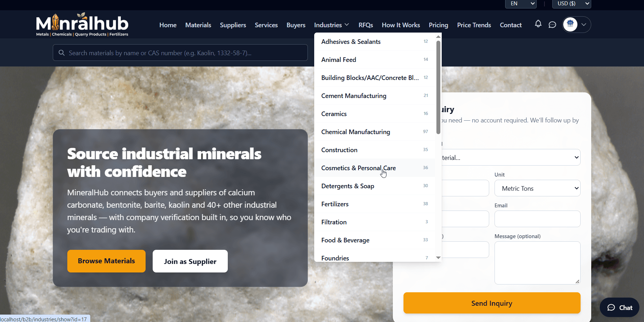The image size is (644, 322).
Task: Select Food & Beverage industry
Action: (x=375, y=240)
